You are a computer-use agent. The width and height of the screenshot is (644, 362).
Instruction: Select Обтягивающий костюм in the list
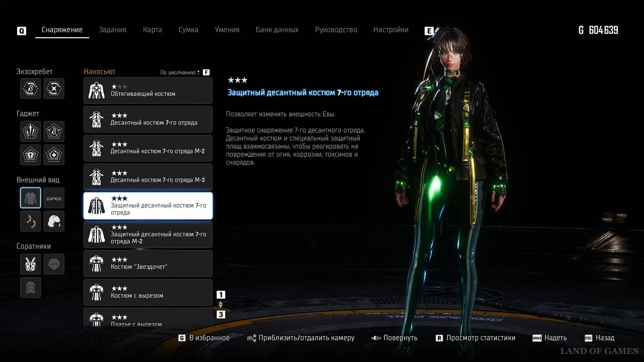point(148,90)
